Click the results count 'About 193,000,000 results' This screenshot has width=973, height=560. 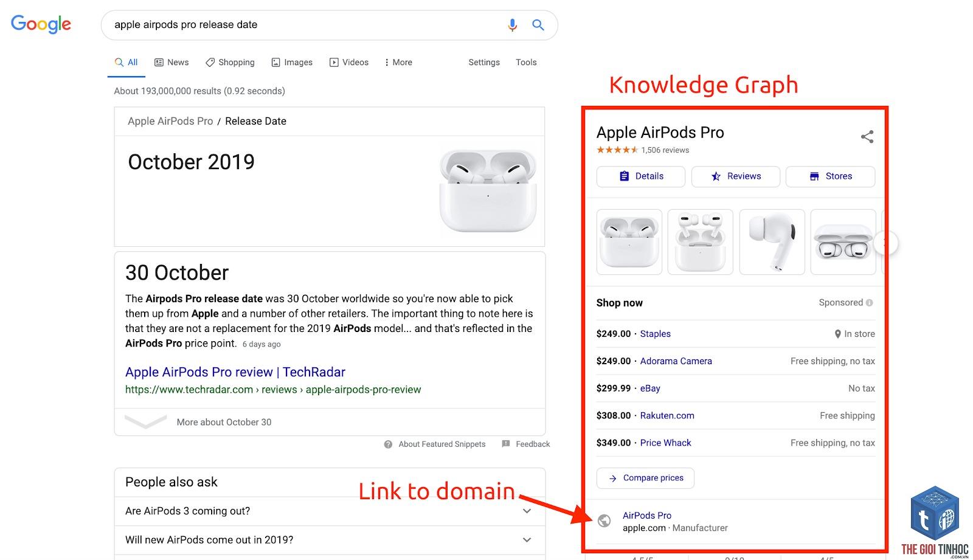(199, 91)
